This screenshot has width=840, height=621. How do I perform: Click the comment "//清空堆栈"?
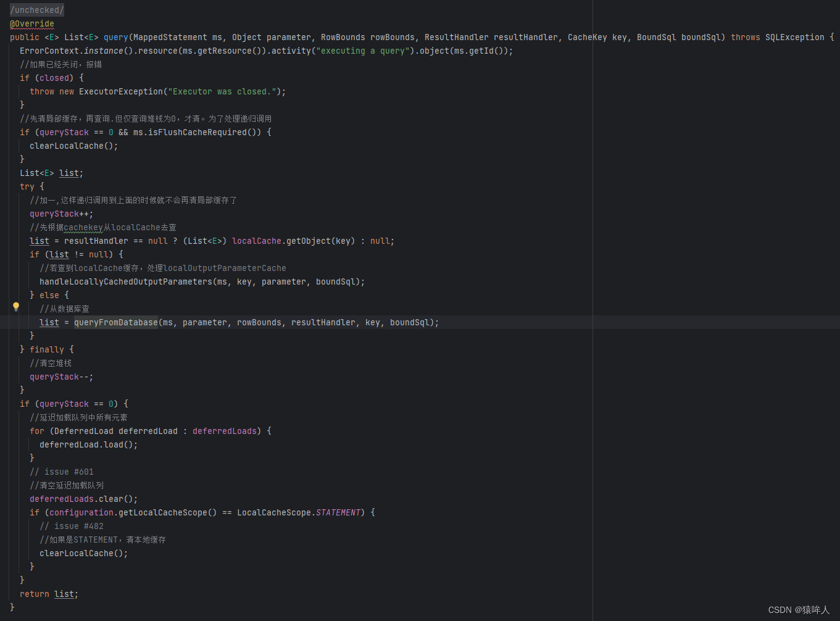[51, 363]
